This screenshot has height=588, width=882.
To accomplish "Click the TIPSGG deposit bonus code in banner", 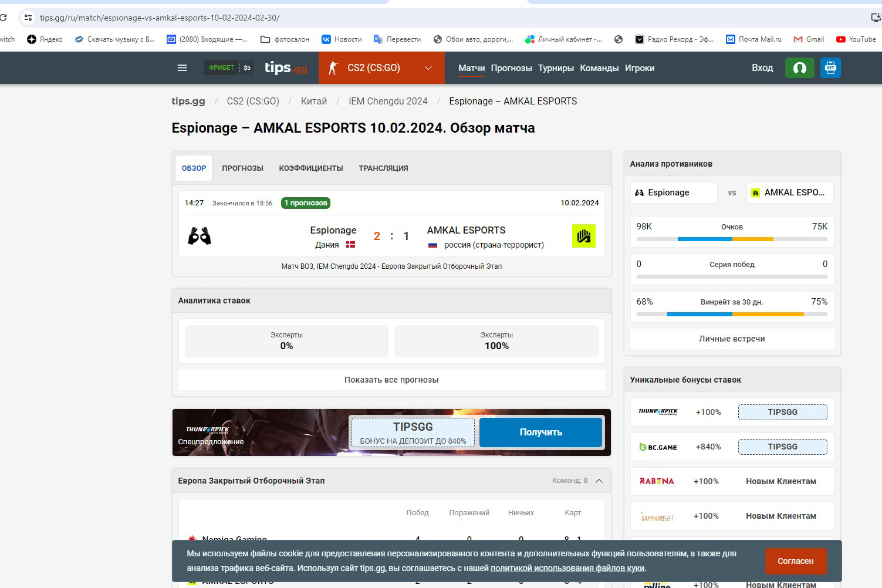I will pyautogui.click(x=413, y=432).
